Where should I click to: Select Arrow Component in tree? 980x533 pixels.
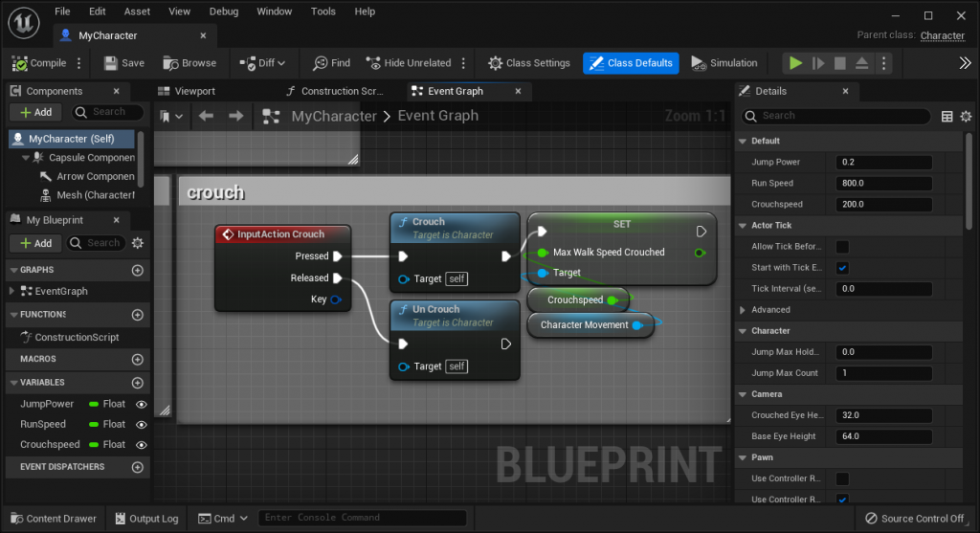click(86, 176)
